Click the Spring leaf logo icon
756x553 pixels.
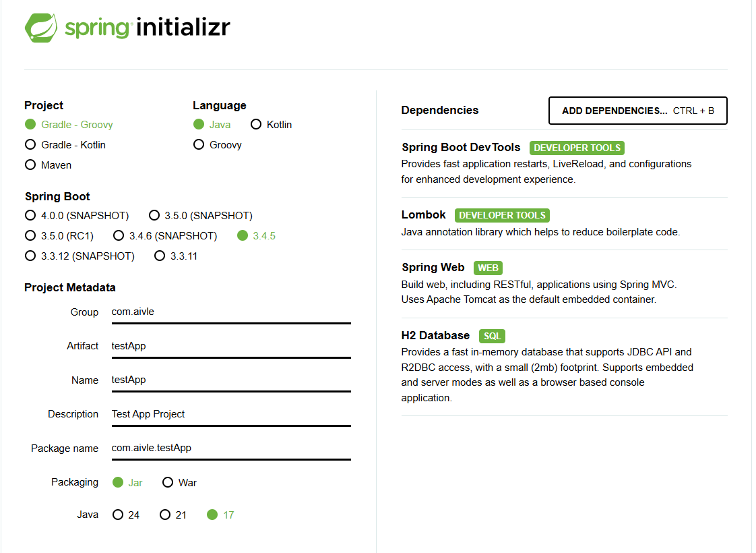point(41,28)
